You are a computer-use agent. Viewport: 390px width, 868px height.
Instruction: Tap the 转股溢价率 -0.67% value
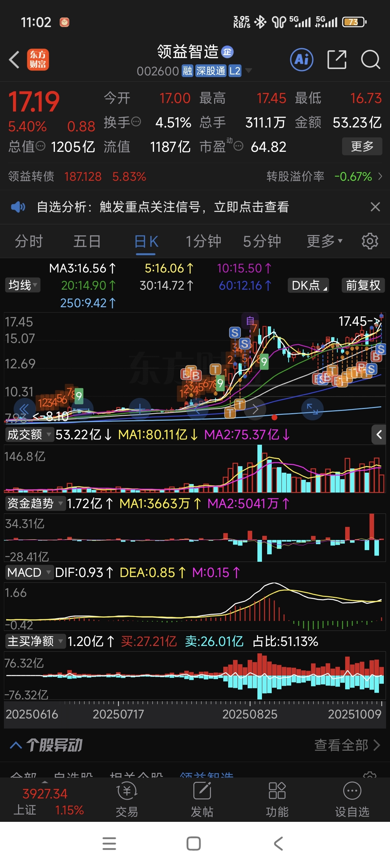point(353,176)
